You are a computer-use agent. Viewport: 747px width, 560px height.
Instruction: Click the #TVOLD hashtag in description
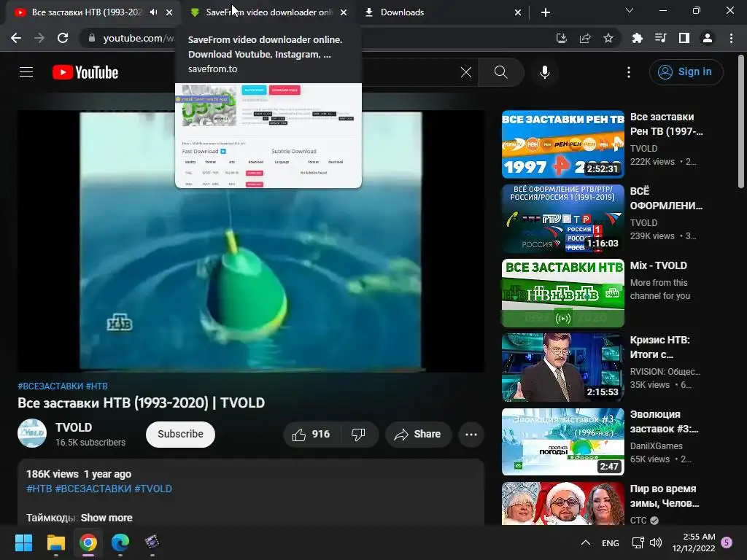[153, 489]
